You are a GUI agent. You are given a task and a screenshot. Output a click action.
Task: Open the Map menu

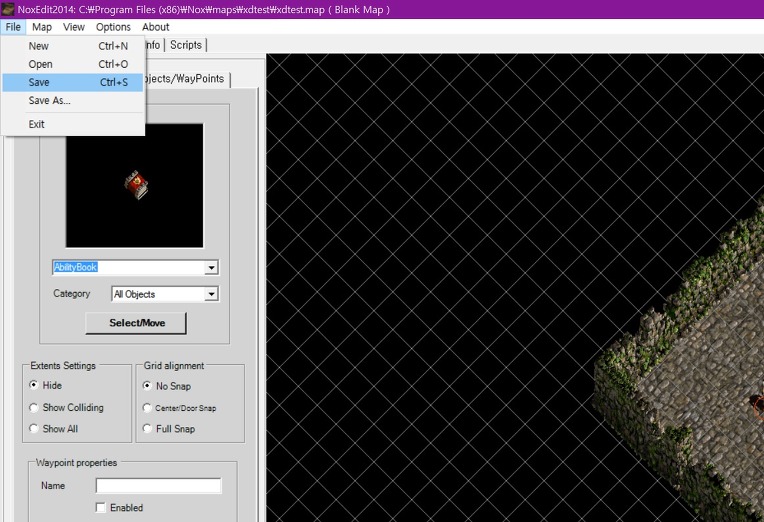(42, 27)
